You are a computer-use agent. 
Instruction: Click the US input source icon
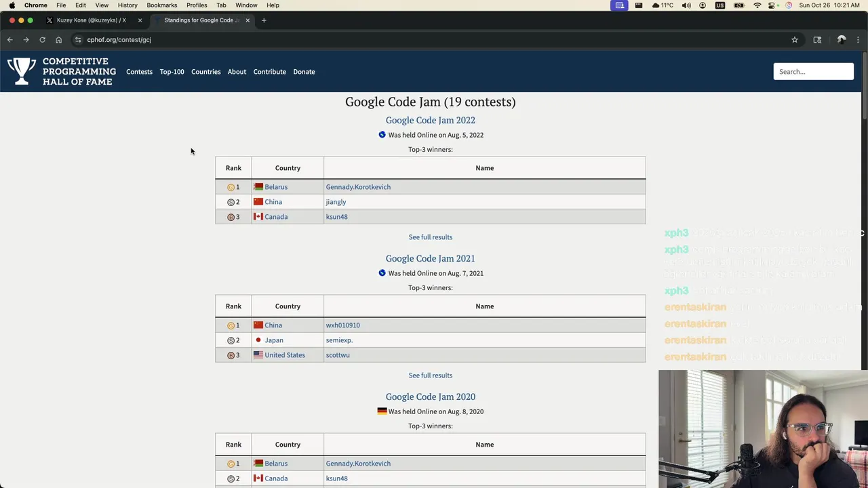click(x=720, y=5)
